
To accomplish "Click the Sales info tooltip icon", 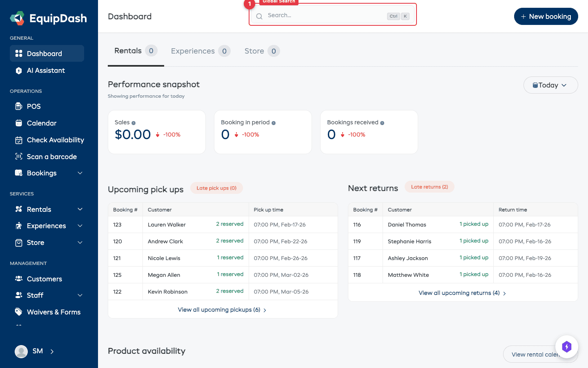I will point(134,123).
